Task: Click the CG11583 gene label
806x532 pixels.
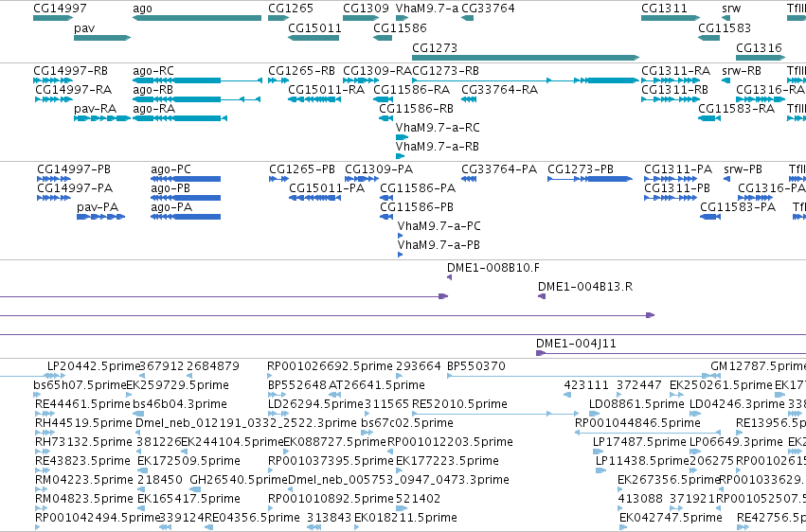Action: [725, 27]
